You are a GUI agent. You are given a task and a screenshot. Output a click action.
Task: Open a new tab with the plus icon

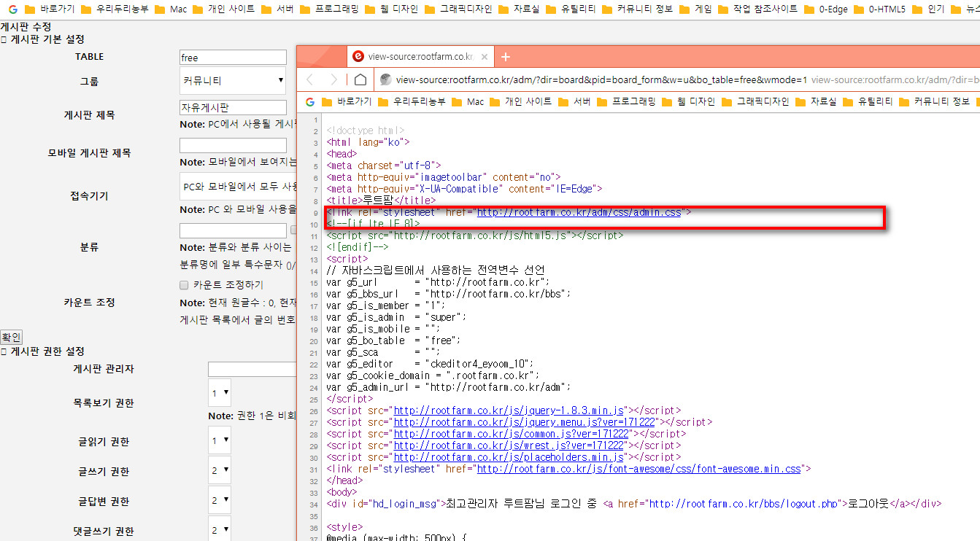pyautogui.click(x=505, y=57)
